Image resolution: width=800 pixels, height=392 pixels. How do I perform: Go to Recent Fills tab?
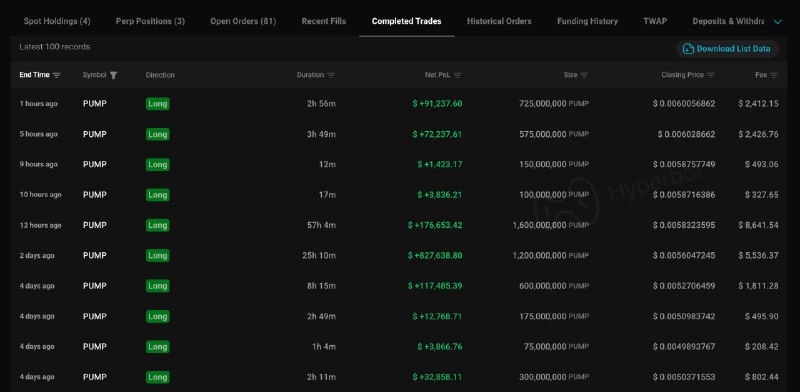pyautogui.click(x=323, y=21)
